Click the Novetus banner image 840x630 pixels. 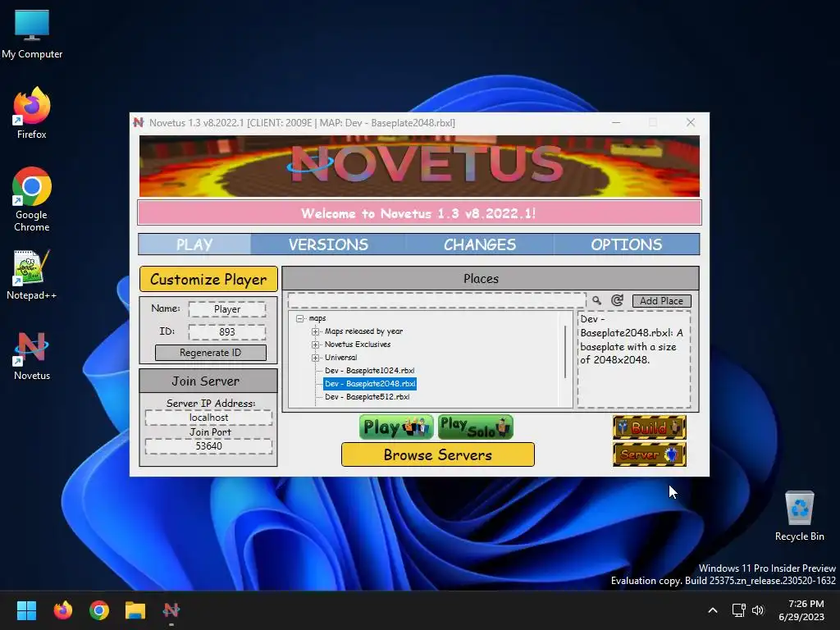419,166
